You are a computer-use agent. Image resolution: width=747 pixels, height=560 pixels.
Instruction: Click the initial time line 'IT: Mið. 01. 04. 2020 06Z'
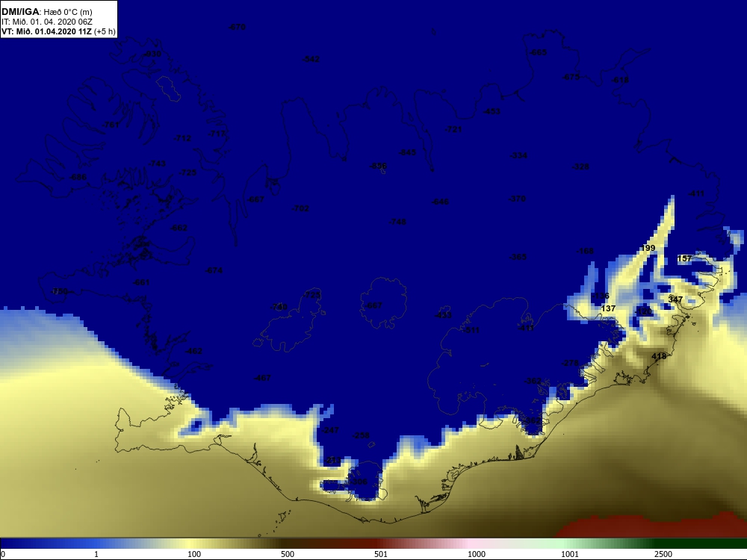click(x=47, y=22)
